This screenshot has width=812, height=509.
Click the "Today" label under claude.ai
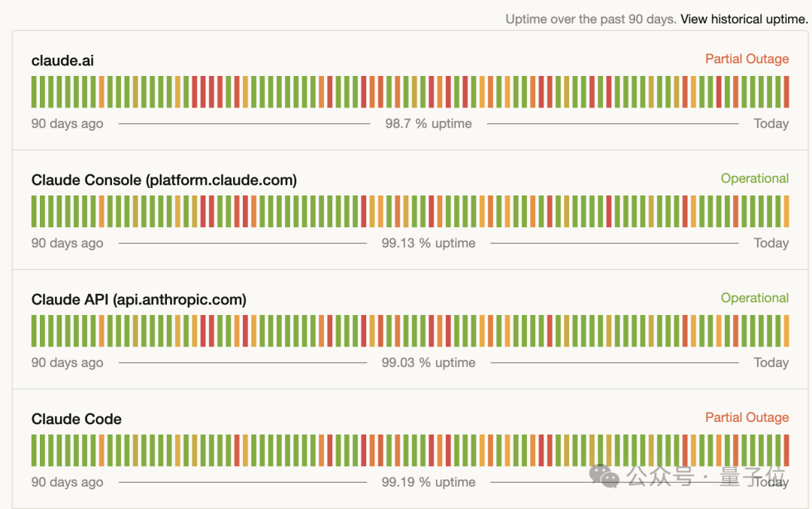pos(771,124)
